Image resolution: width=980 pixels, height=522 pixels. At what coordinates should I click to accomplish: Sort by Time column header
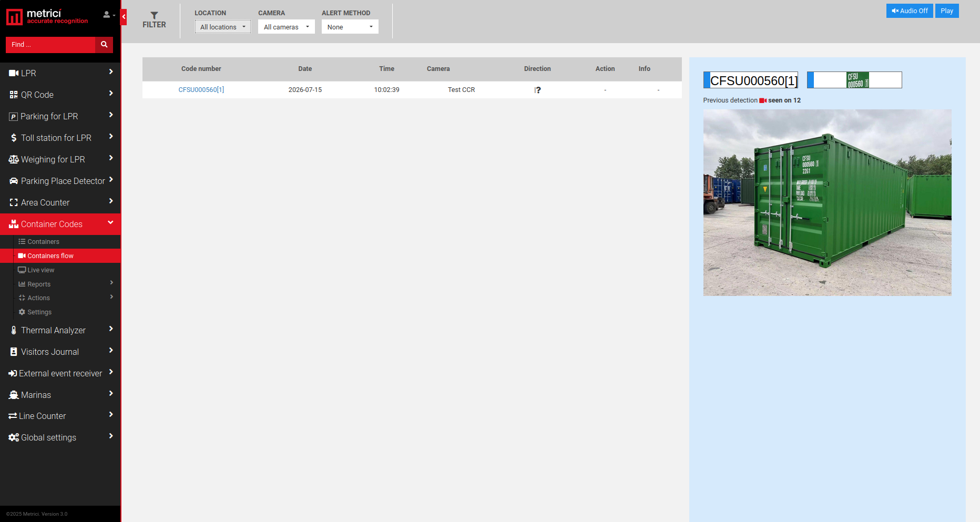click(x=386, y=69)
